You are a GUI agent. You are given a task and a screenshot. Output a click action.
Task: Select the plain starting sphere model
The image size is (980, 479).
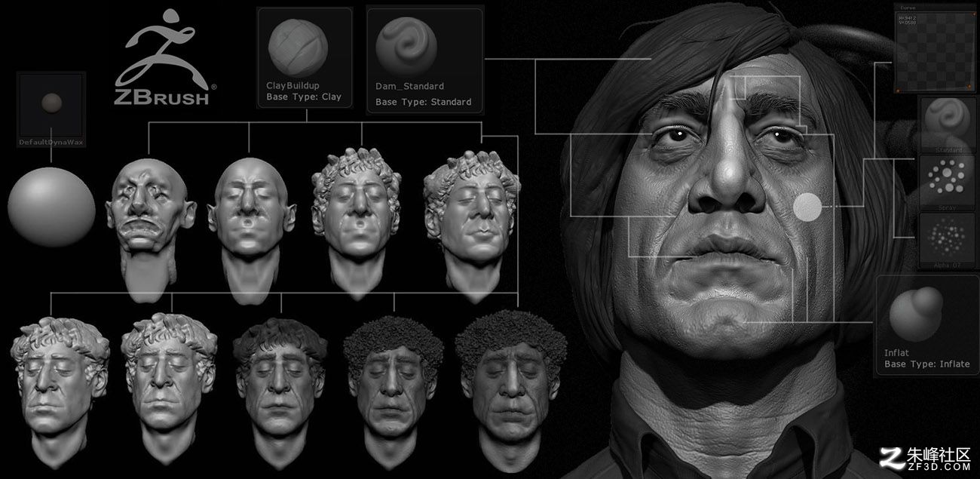(x=51, y=207)
